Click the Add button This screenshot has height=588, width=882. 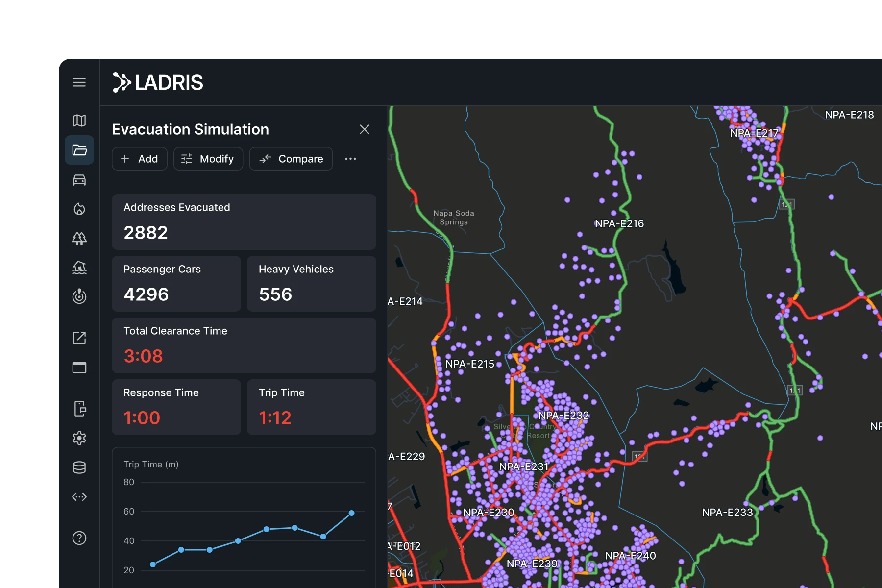(x=139, y=158)
